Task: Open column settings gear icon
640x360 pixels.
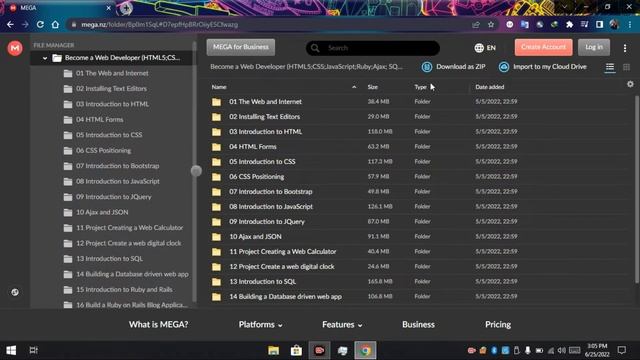Action: [630, 84]
